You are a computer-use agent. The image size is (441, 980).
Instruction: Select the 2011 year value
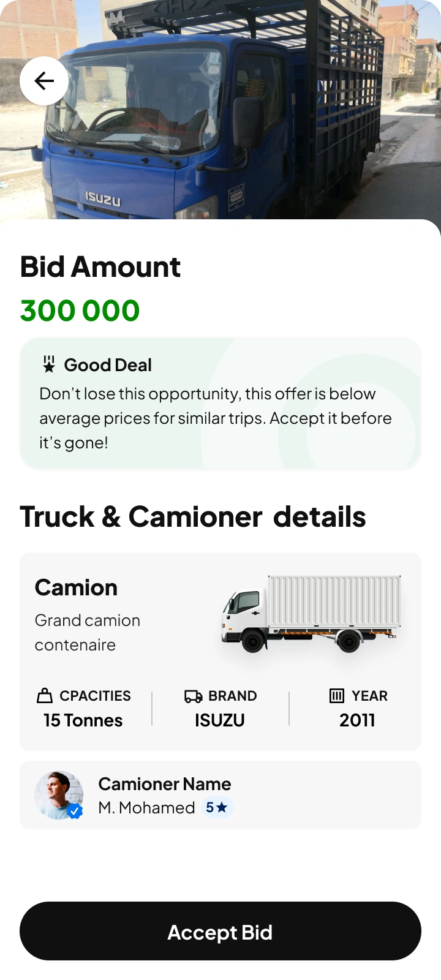coord(357,720)
